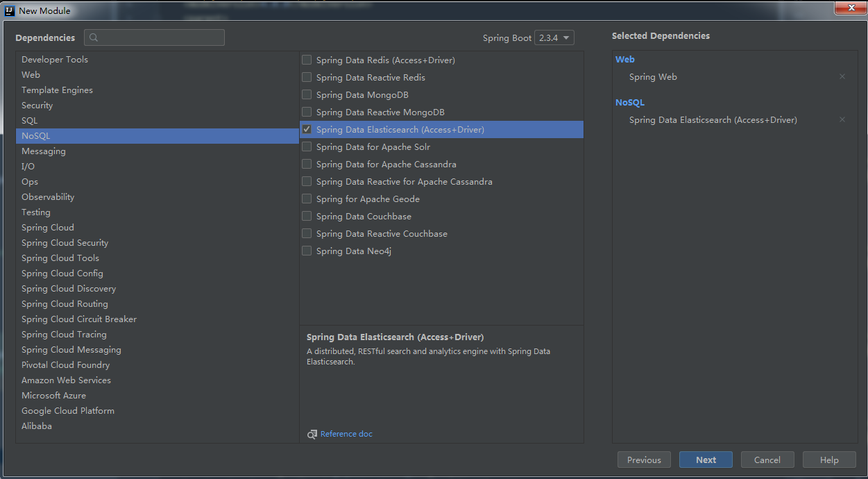Select Pivotal Cloud Foundry category
Image resolution: width=868 pixels, height=479 pixels.
coord(157,365)
